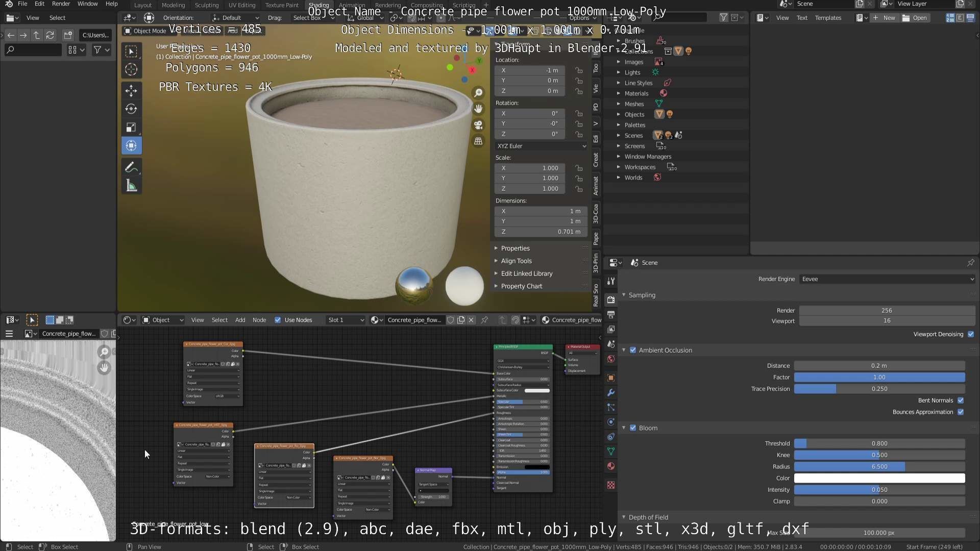Open the Output properties tab icon
Viewport: 980px width, 551px height.
[610, 314]
